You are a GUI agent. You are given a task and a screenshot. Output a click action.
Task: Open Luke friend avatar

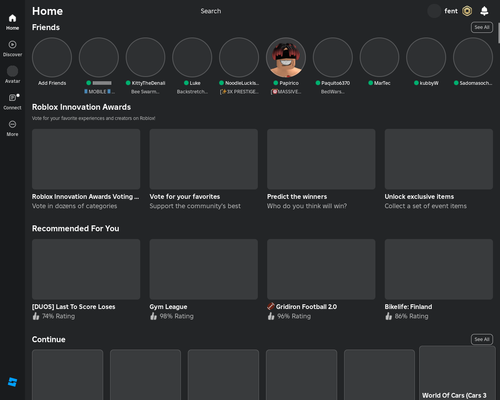[192, 57]
